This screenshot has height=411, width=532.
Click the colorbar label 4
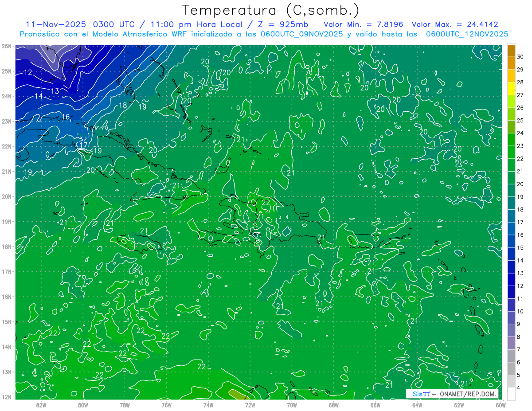[518, 388]
